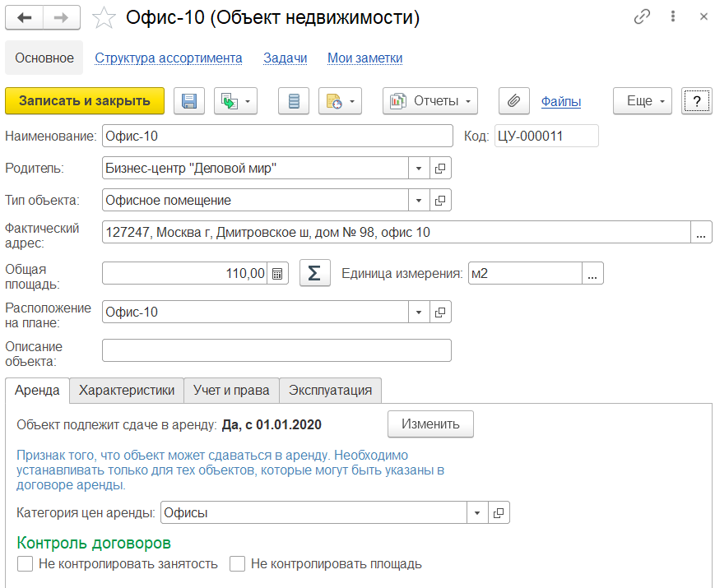Click the Записать и закрыть button
The width and height of the screenshot is (715, 588).
(x=85, y=101)
